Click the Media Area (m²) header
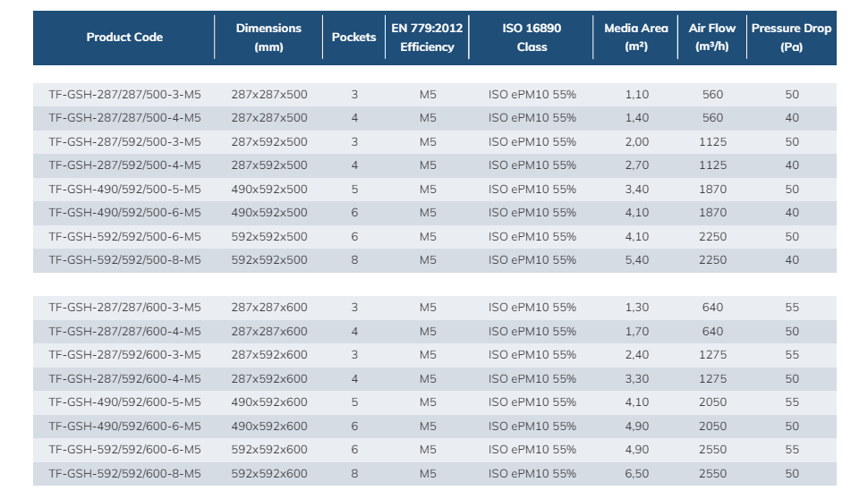The width and height of the screenshot is (868, 499). (635, 38)
